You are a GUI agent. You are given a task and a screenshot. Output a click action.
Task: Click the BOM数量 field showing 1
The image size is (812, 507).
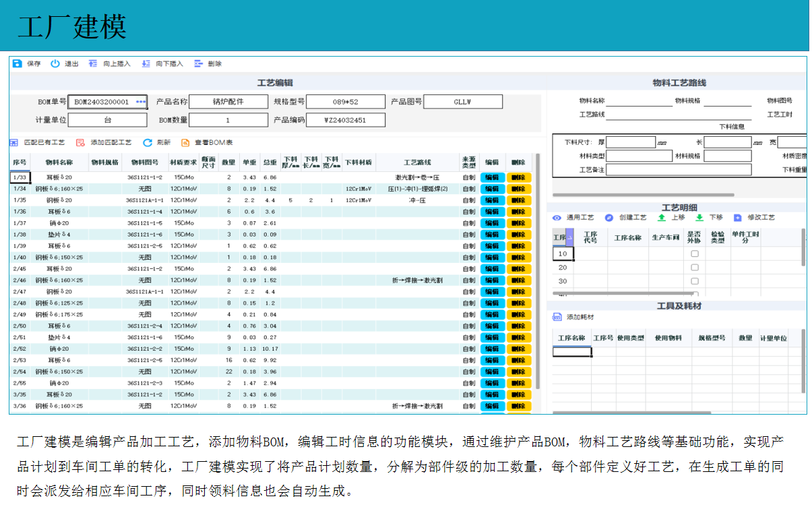[x=229, y=120]
